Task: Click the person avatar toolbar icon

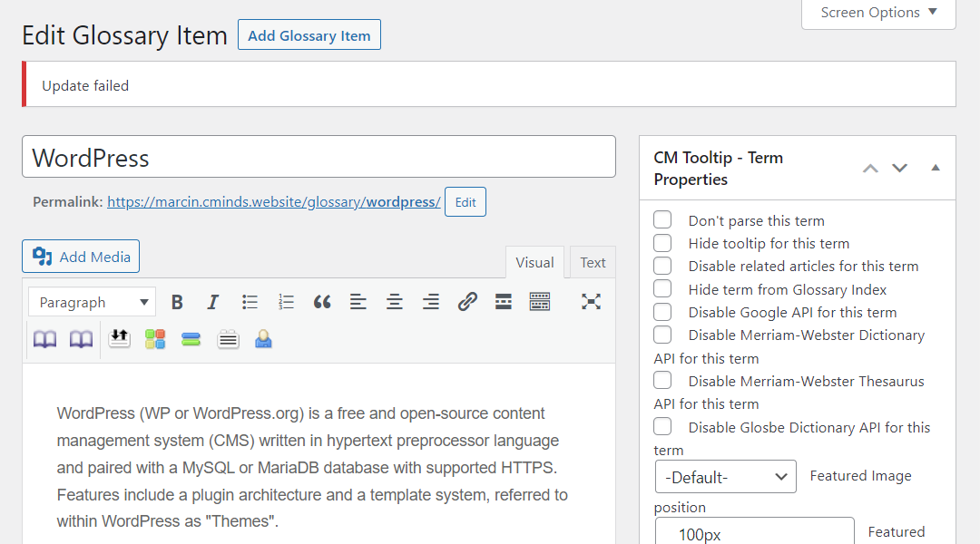Action: (x=263, y=339)
